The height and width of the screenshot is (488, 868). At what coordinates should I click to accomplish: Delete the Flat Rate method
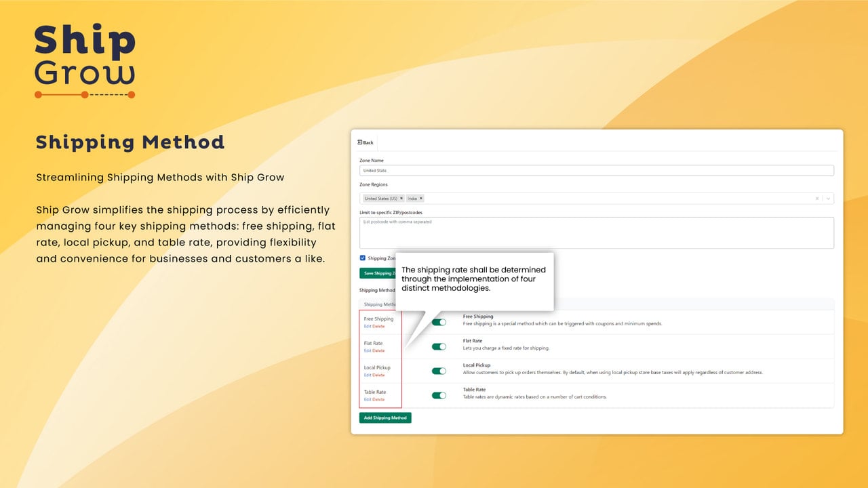[x=378, y=351]
